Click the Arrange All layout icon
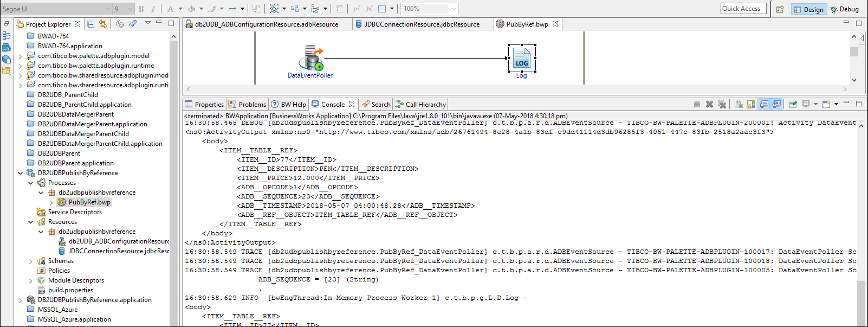 [x=295, y=9]
